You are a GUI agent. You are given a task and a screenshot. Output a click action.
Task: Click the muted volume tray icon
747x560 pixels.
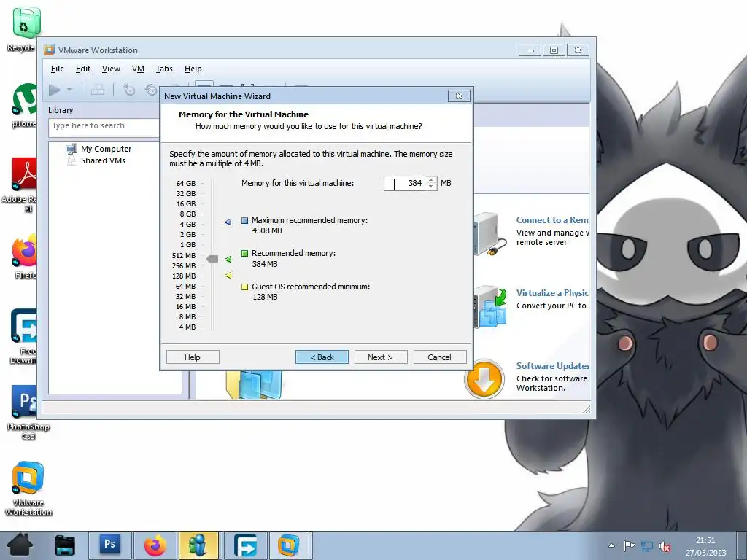(x=665, y=546)
